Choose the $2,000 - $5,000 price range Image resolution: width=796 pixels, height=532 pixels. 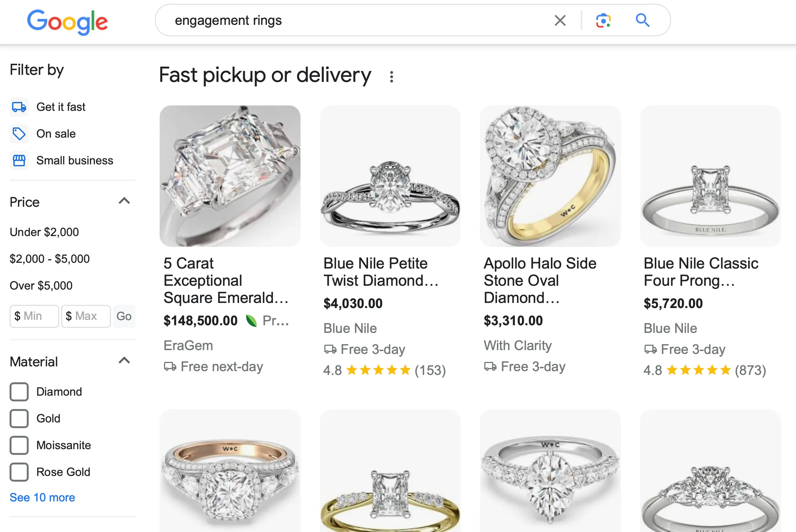49,259
